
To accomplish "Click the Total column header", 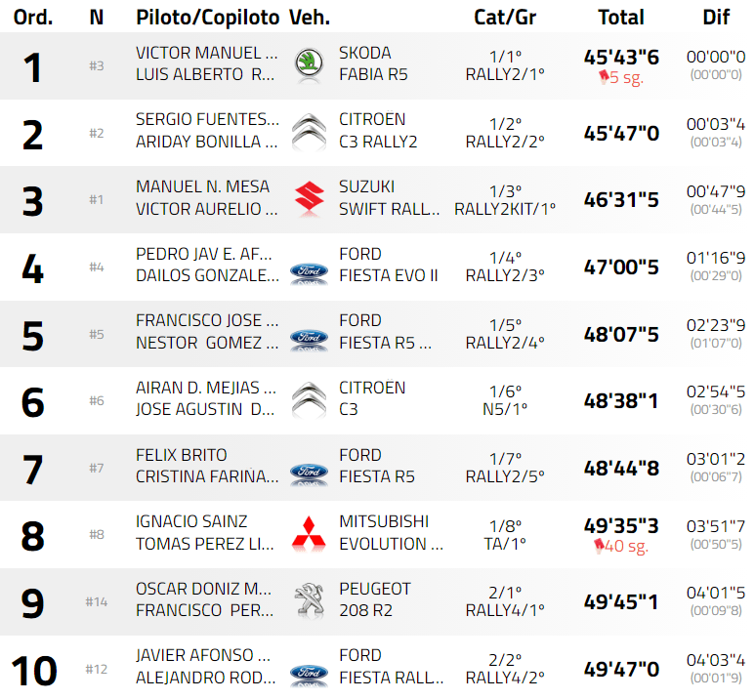I will coord(621,17).
